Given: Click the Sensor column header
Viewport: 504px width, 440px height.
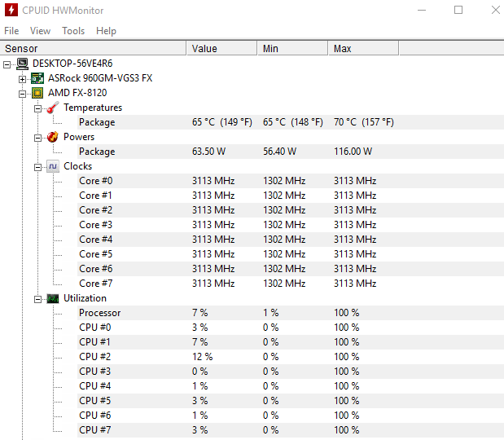Looking at the screenshot, I should click(x=93, y=49).
